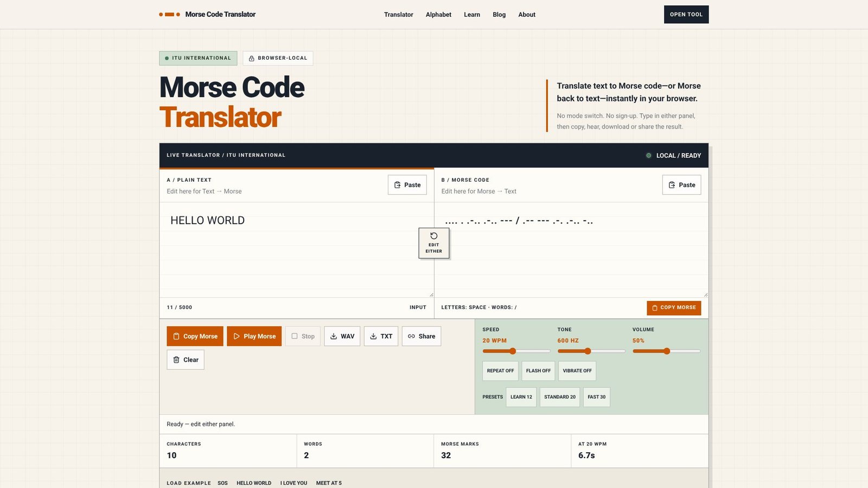
Task: Click into the Morse code text area
Action: click(571, 250)
